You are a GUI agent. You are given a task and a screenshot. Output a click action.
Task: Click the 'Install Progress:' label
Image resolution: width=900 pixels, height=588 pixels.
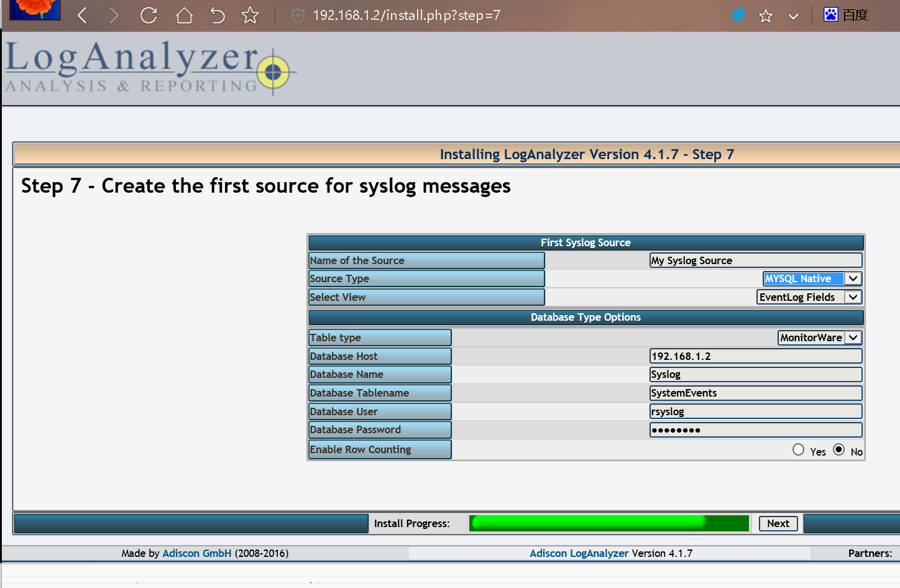(x=412, y=523)
